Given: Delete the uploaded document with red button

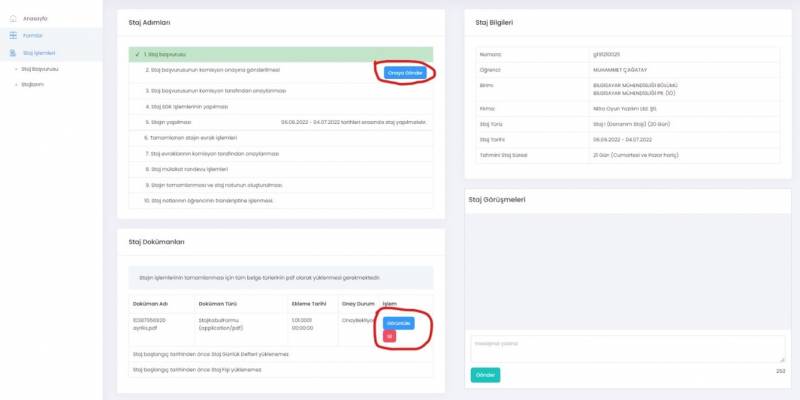Looking at the screenshot, I should tap(389, 336).
